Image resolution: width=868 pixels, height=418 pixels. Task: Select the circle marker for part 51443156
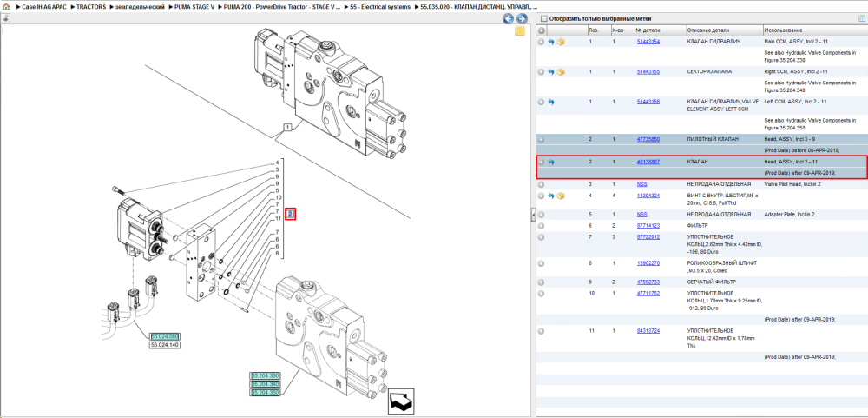coord(542,102)
